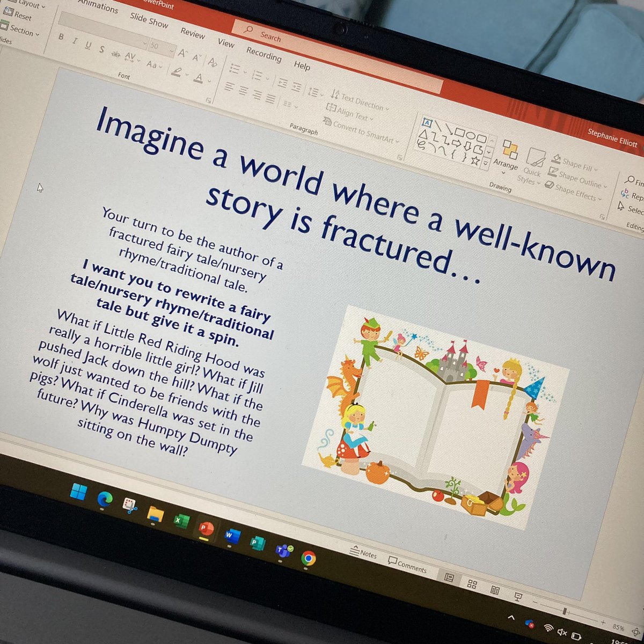This screenshot has width=644, height=644.
Task: Open Google Chrome from taskbar
Action: (x=308, y=559)
